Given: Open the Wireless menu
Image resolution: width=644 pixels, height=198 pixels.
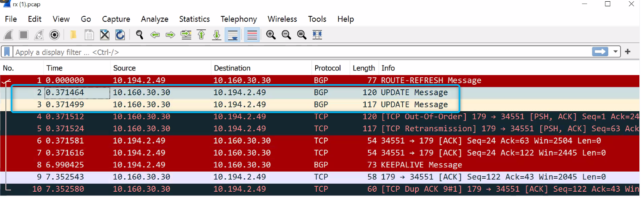Looking at the screenshot, I should click(x=283, y=19).
